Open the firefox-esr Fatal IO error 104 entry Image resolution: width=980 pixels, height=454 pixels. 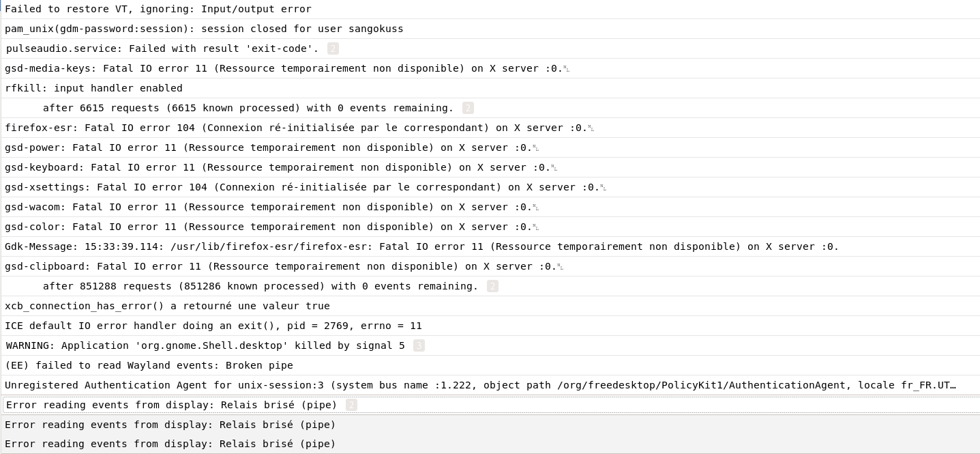pos(295,128)
